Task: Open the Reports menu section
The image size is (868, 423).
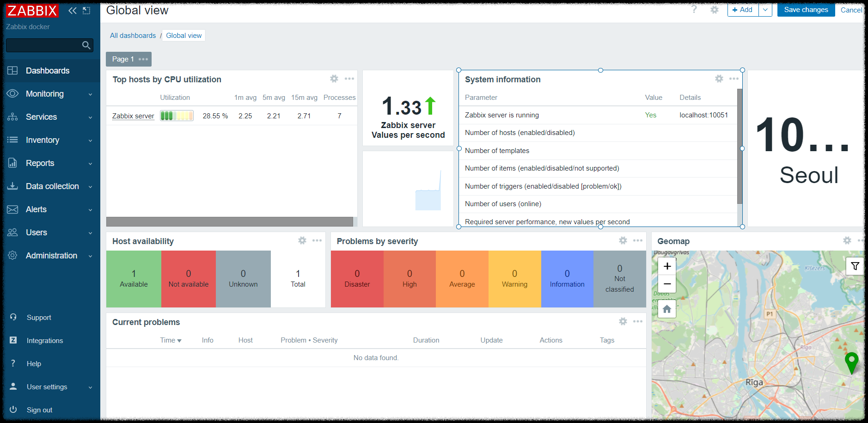Action: (50, 163)
